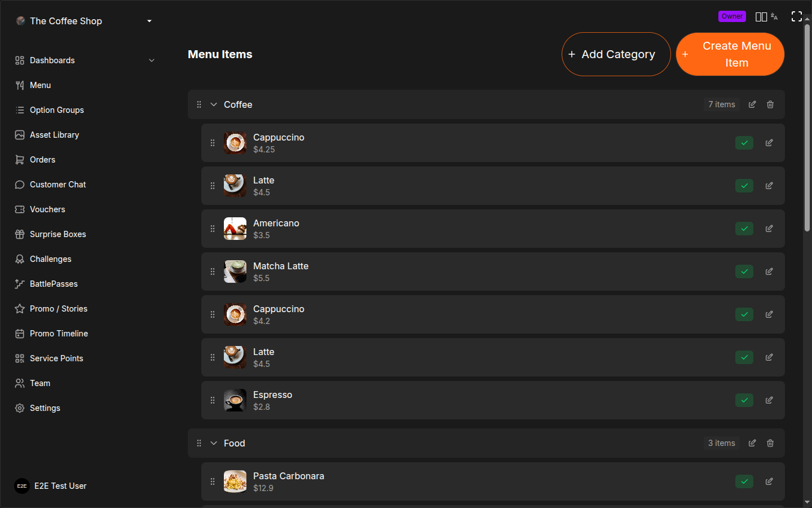The width and height of the screenshot is (812, 508).
Task: Toggle availability of Matcha Latte
Action: click(744, 271)
